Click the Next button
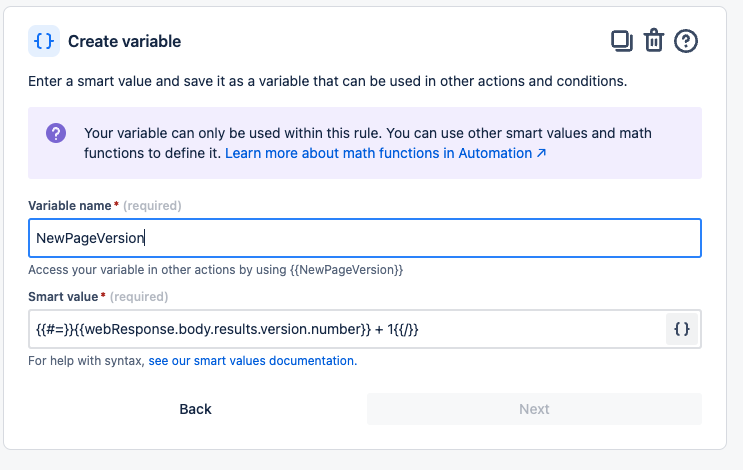 coord(534,409)
